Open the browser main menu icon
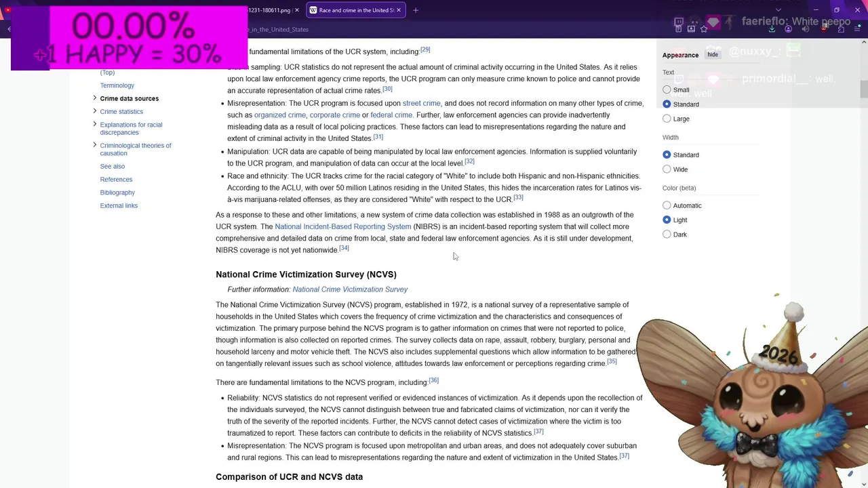The height and width of the screenshot is (488, 868). point(857,28)
